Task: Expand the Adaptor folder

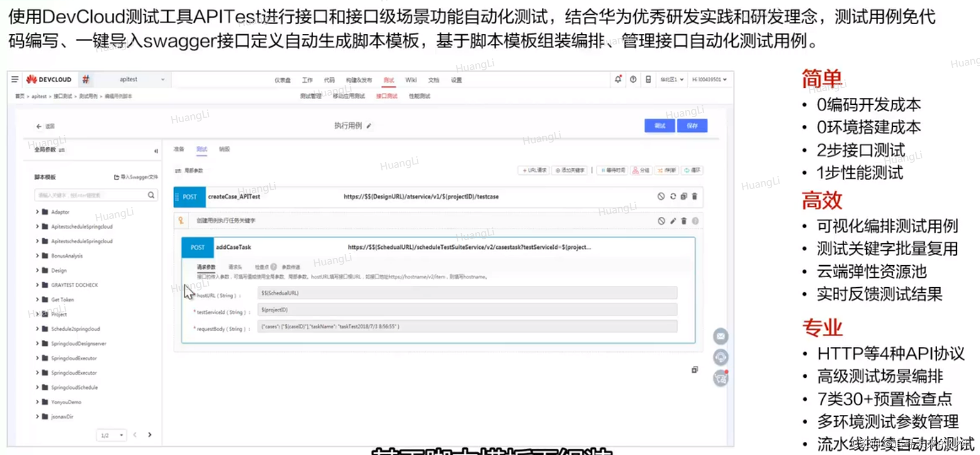Action: pyautogui.click(x=37, y=212)
